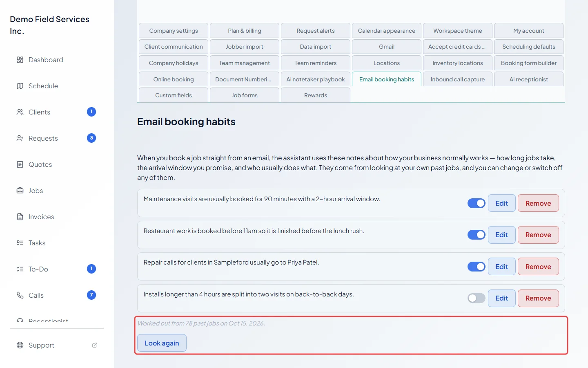588x368 pixels.
Task: Open the Calendar appearance tab
Action: (387, 31)
